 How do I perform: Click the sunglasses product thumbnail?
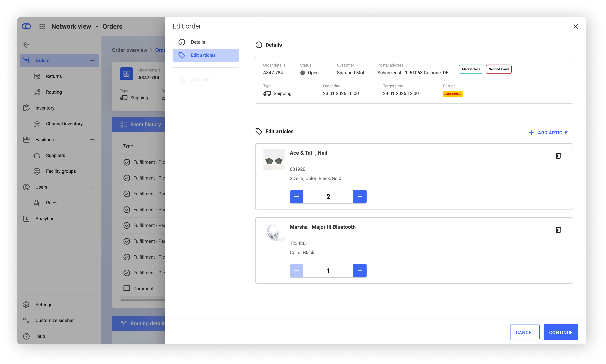[274, 160]
